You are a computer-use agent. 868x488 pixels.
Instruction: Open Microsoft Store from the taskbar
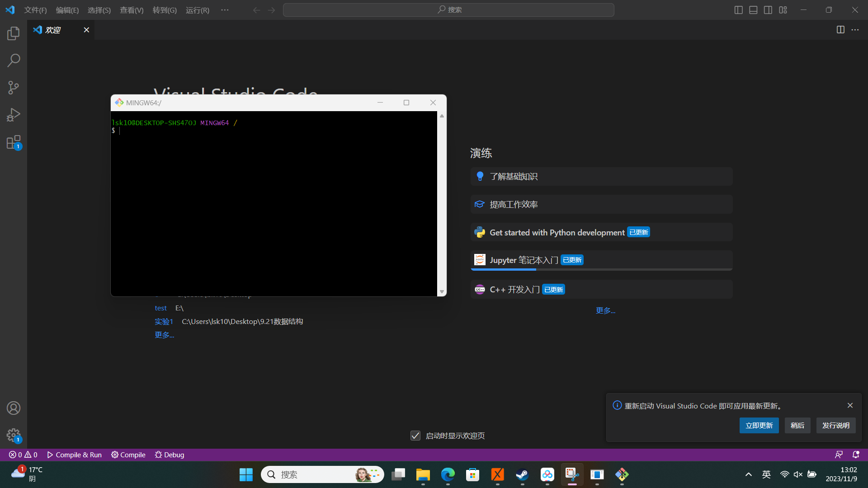pyautogui.click(x=473, y=474)
